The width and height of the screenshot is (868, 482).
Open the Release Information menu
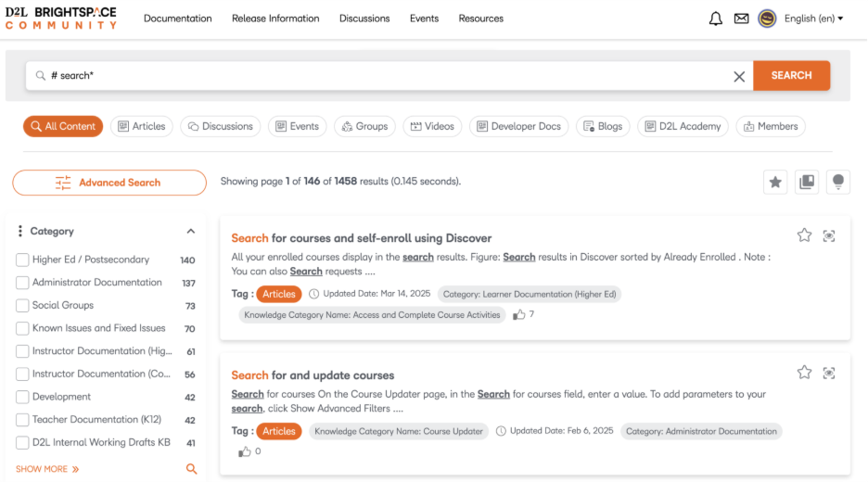click(x=275, y=19)
